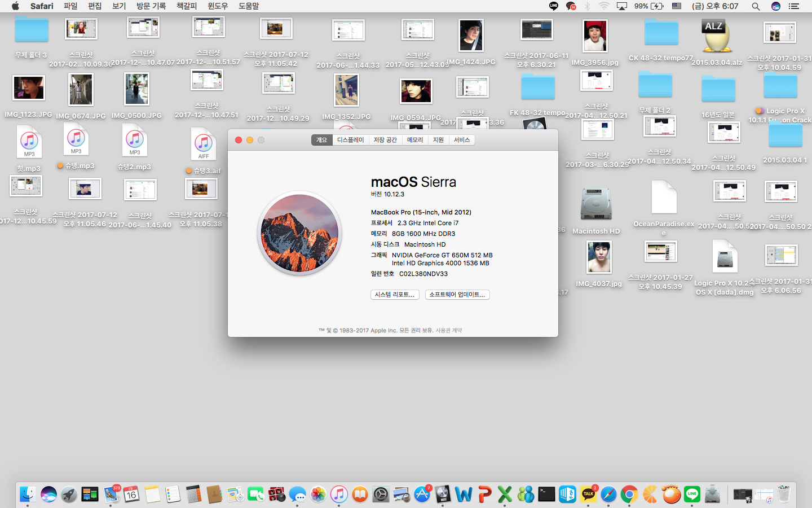Open Notification Center list icon

[x=794, y=6]
